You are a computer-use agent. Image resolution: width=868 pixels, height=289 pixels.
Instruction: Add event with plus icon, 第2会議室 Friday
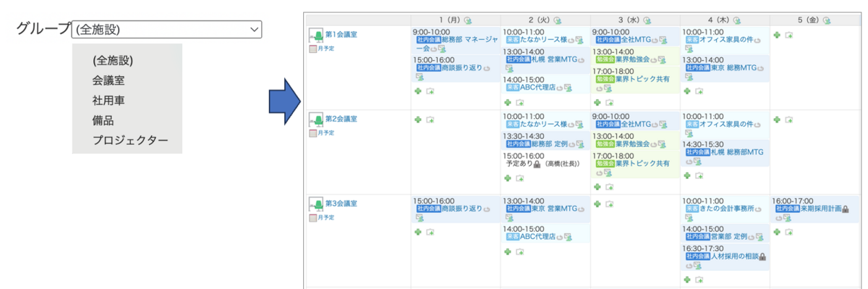click(777, 120)
